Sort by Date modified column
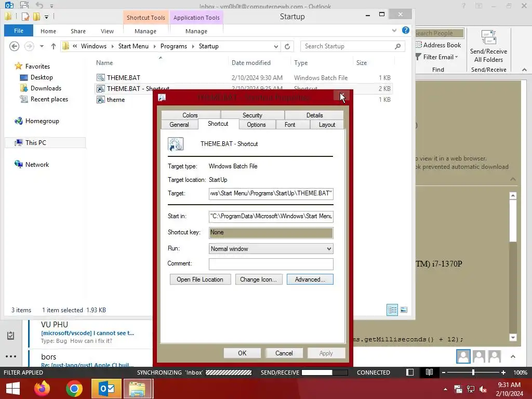Image resolution: width=532 pixels, height=399 pixels. 251,63
